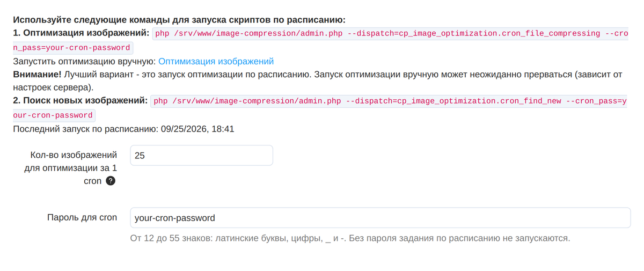Click the Пароль для cron password field
This screenshot has width=644, height=271.
380,218
